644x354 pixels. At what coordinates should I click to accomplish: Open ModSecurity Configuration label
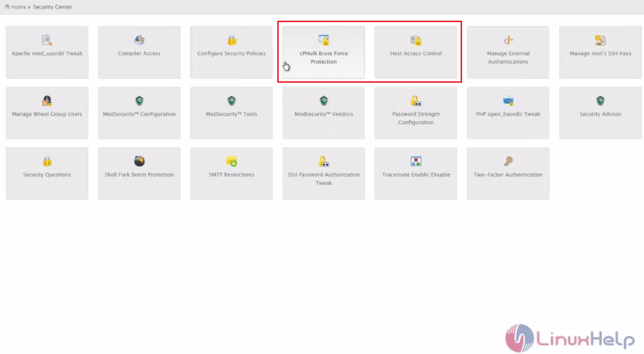tap(139, 114)
